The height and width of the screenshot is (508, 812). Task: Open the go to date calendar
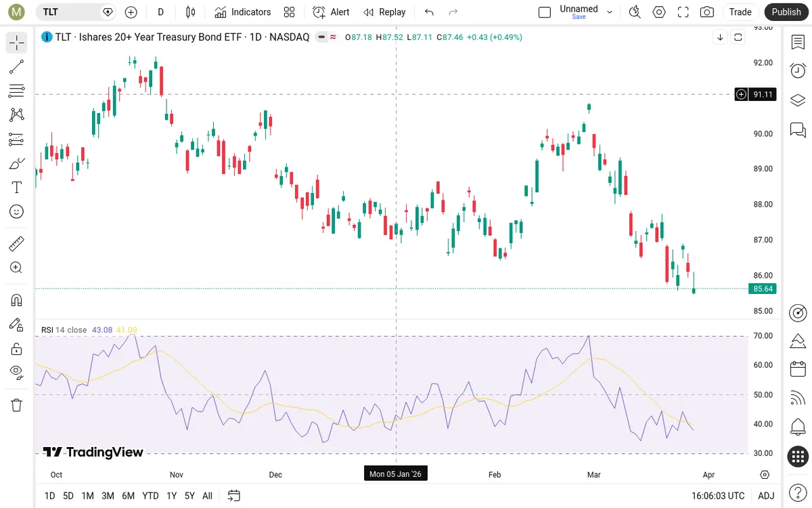pyautogui.click(x=234, y=496)
